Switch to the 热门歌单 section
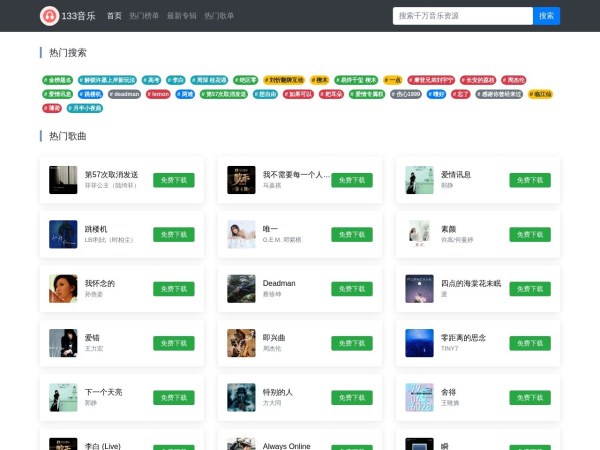 pyautogui.click(x=219, y=16)
